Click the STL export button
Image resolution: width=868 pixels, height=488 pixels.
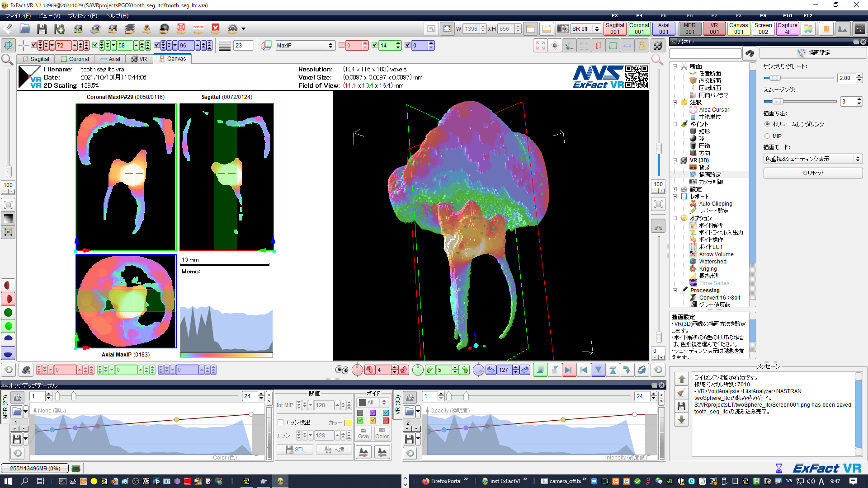pyautogui.click(x=295, y=450)
